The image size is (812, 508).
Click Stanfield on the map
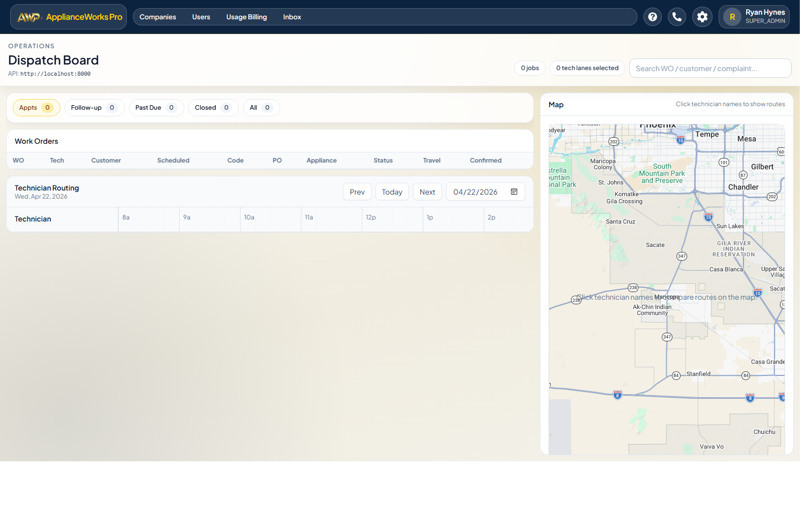(x=699, y=374)
